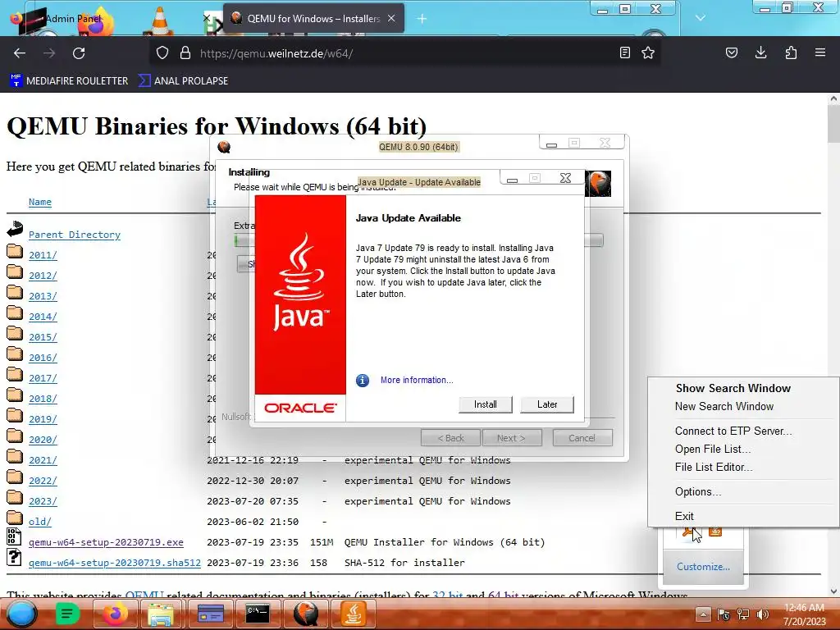840x630 pixels.
Task: Click the Java tray icon in overflow popup
Action: pyautogui.click(x=715, y=532)
